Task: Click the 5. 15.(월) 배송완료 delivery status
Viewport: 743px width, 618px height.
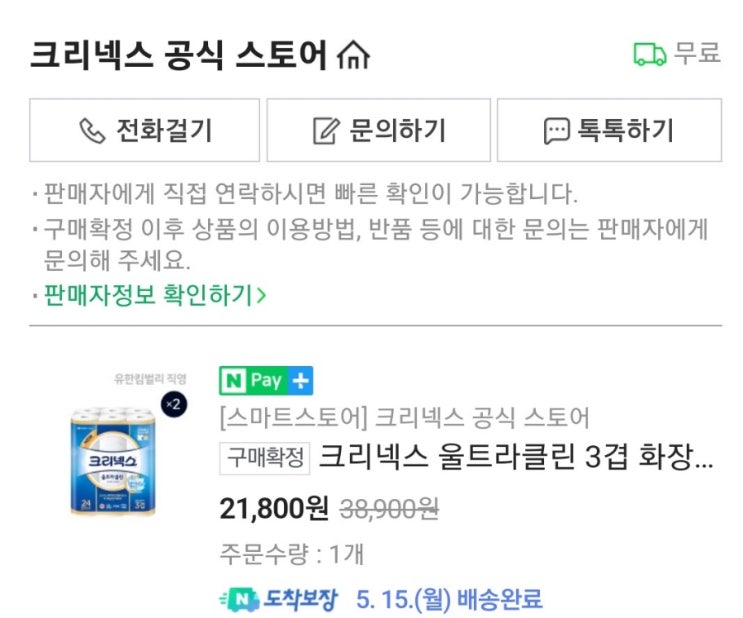Action: 449,600
